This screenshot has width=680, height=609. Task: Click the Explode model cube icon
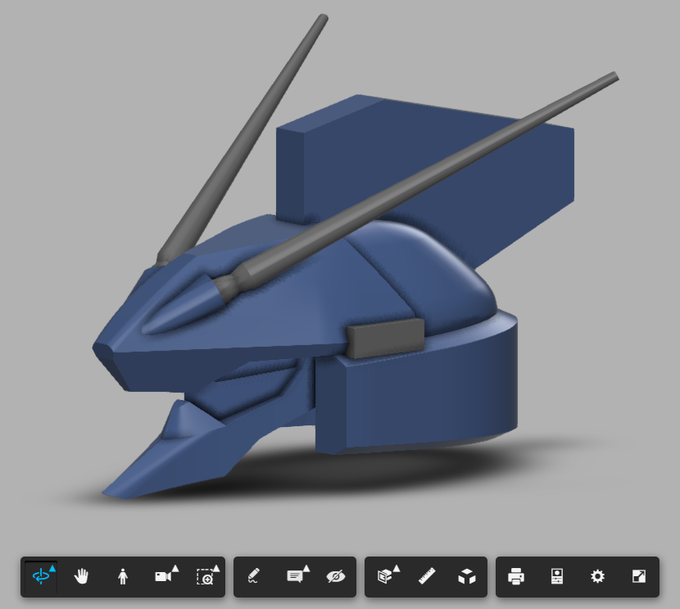(x=467, y=577)
